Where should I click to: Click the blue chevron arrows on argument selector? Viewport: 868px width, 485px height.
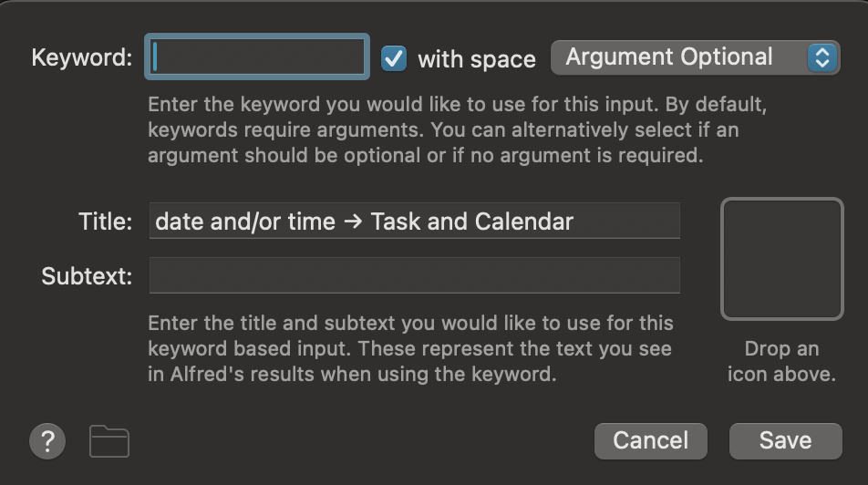coord(822,57)
